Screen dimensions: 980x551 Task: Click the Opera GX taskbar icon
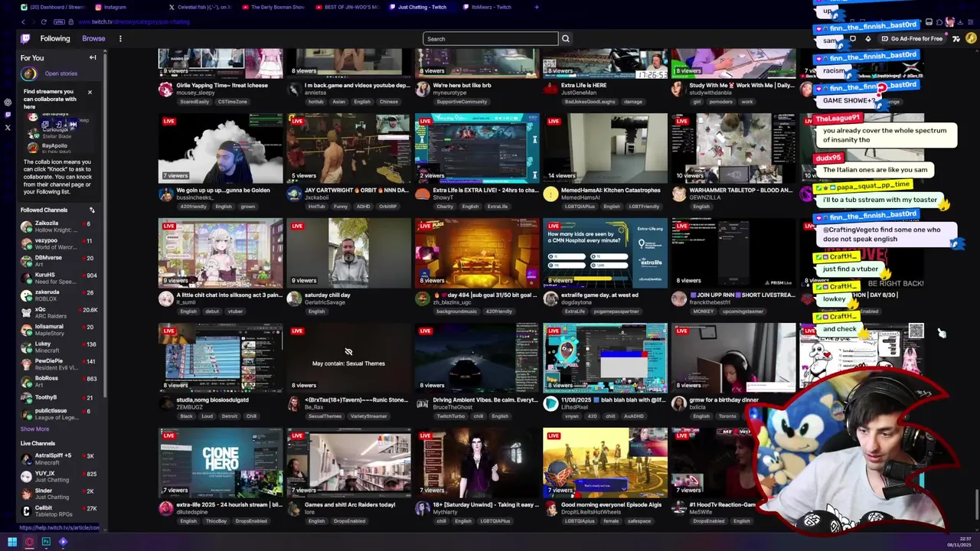click(x=29, y=542)
